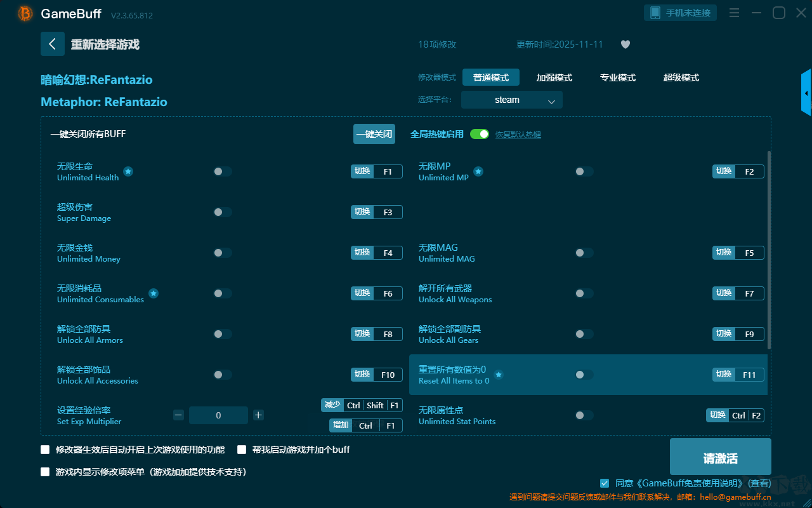
Task: Click the Exp Multiplier value field
Action: pyautogui.click(x=219, y=415)
